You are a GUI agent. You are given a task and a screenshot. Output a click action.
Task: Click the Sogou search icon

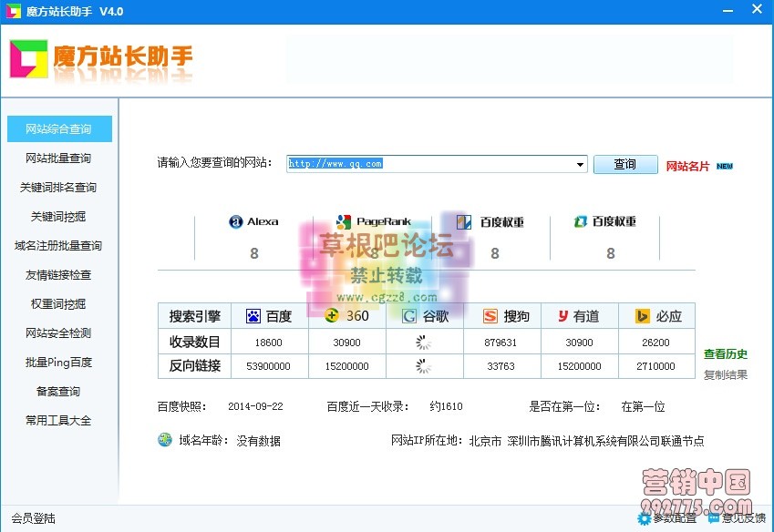(x=491, y=315)
